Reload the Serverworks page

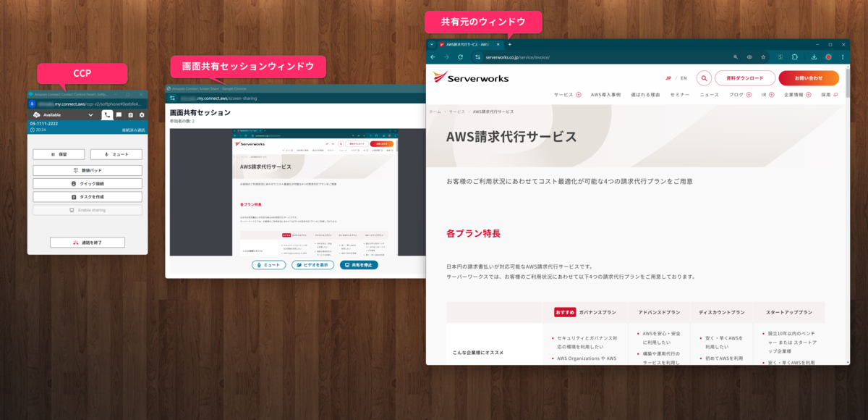(x=460, y=56)
